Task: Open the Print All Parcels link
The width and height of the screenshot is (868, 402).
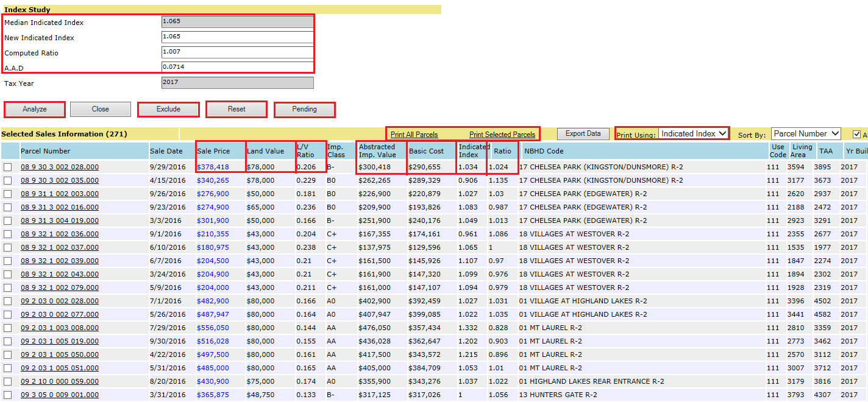Action: tap(414, 135)
